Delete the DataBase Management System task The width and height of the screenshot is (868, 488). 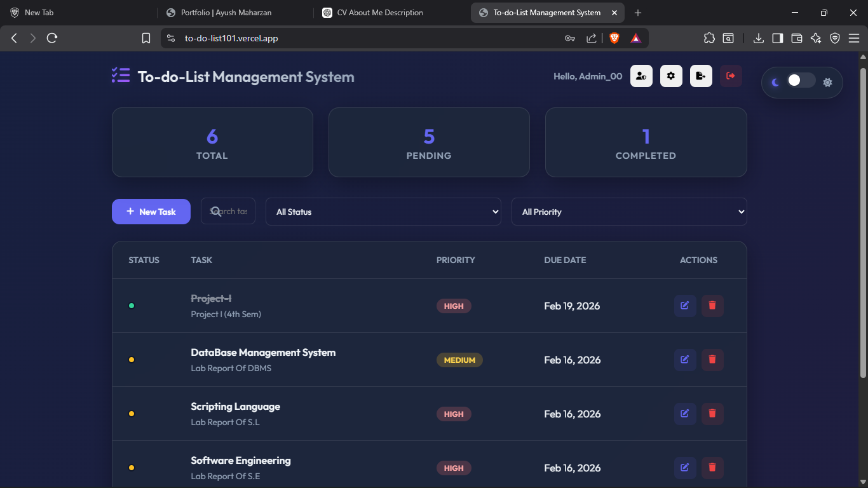tap(712, 360)
